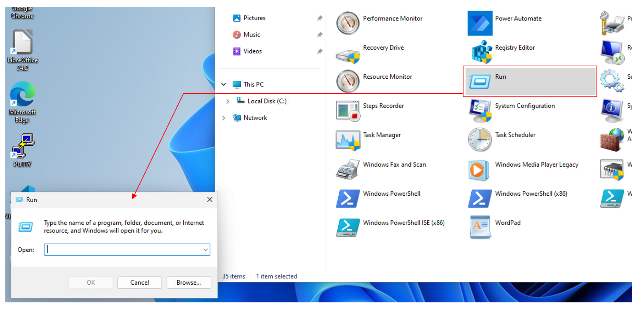Expand the Network tree node
Viewport: 644px width, 313px height.
click(x=224, y=118)
